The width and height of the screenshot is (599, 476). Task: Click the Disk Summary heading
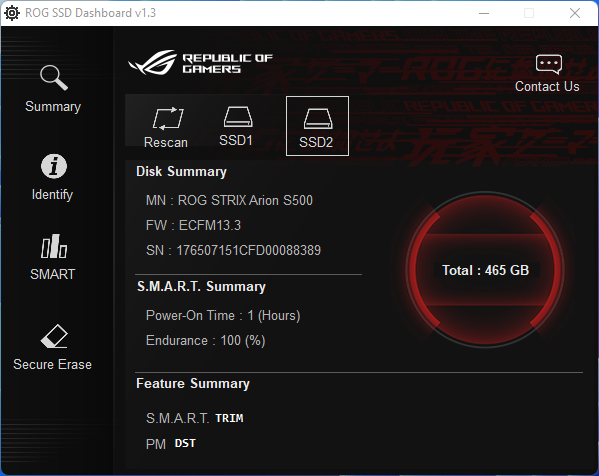(x=181, y=172)
